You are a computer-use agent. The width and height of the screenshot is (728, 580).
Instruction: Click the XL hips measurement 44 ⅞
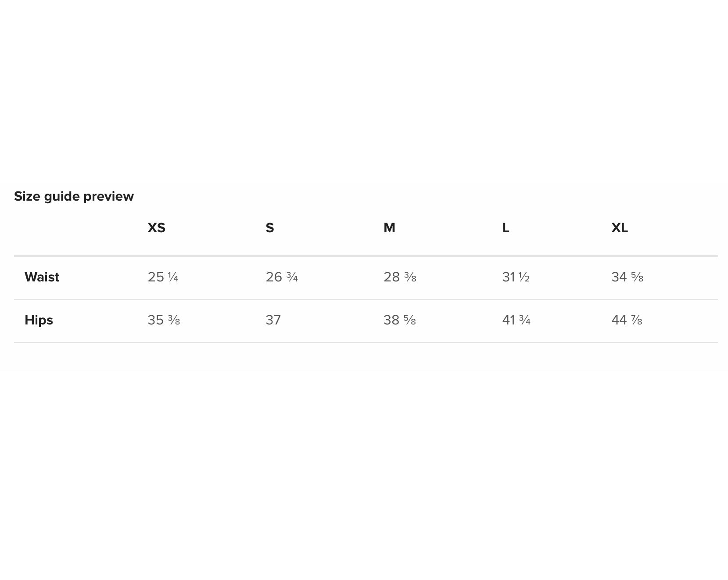click(627, 320)
